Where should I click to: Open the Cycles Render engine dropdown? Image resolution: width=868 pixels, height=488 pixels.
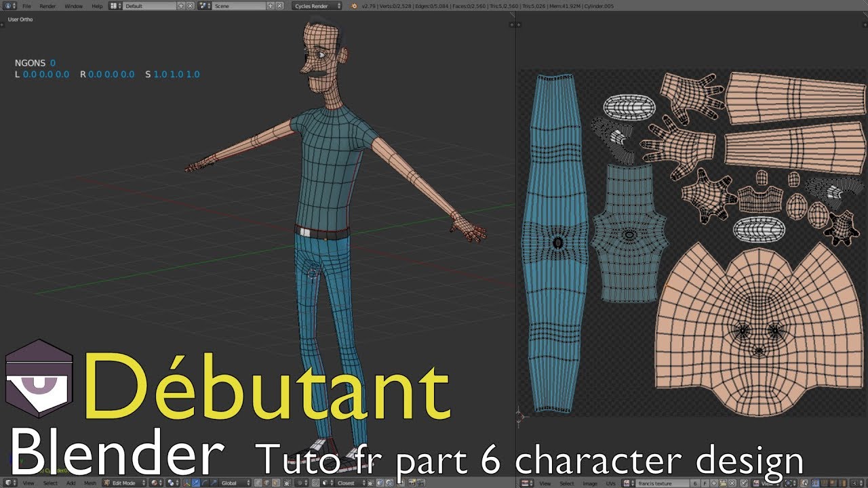click(x=317, y=6)
